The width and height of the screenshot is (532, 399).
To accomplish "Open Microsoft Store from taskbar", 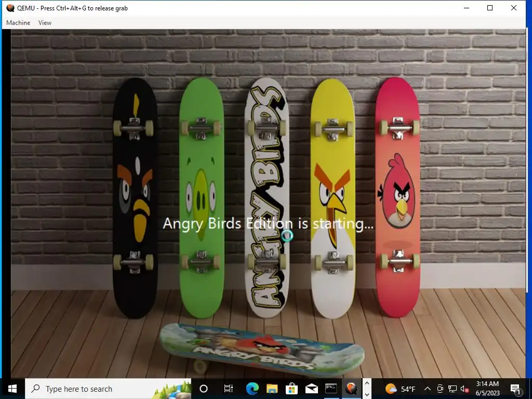I will (291, 389).
